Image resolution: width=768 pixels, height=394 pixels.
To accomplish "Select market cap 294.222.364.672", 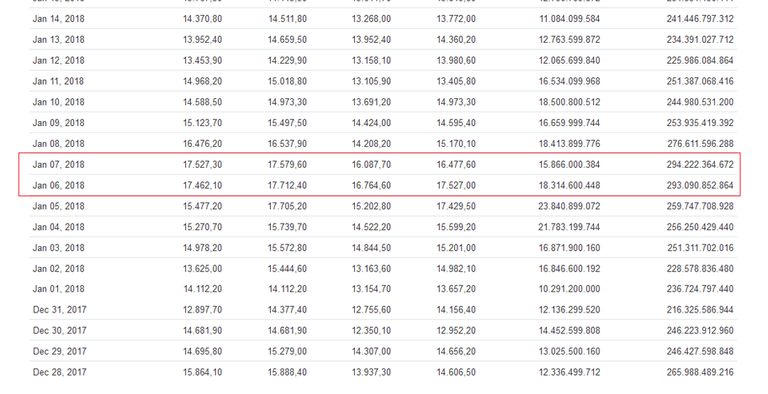I will [700, 165].
